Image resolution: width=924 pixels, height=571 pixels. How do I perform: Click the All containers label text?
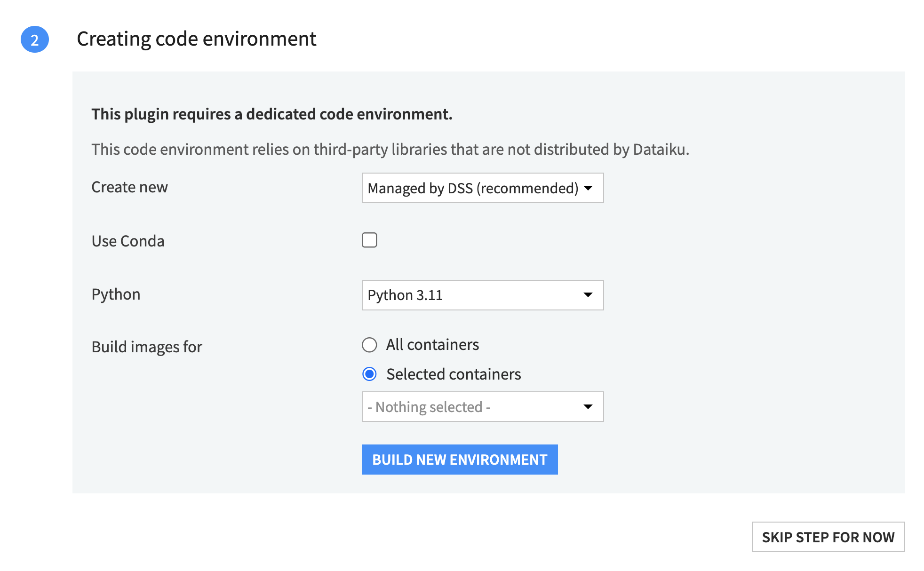432,345
